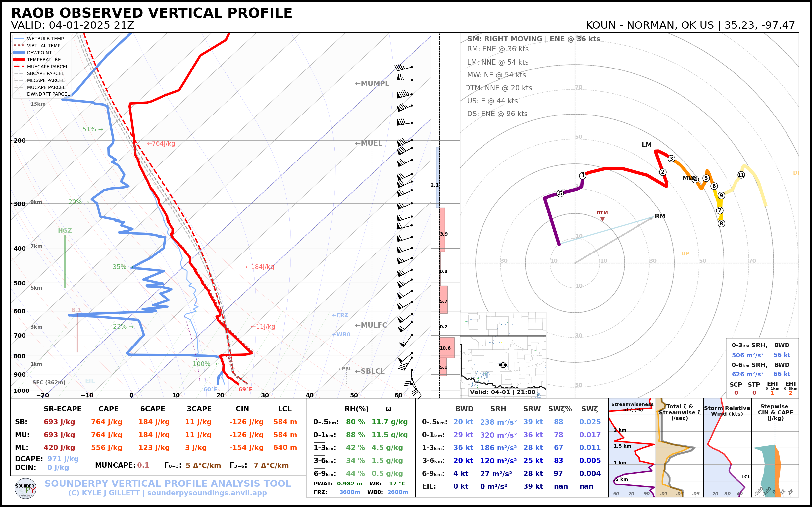The image size is (812, 507).
Task: Click the 10.6 pink bar in column
Action: (447, 348)
